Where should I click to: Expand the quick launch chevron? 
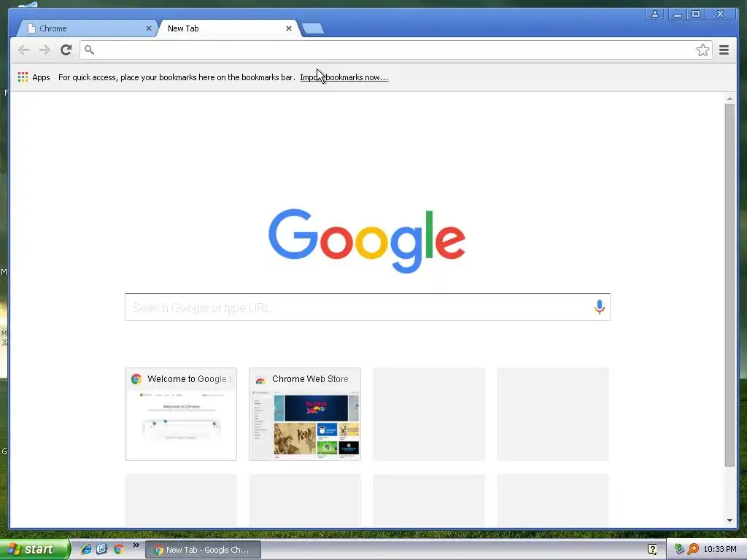136,545
